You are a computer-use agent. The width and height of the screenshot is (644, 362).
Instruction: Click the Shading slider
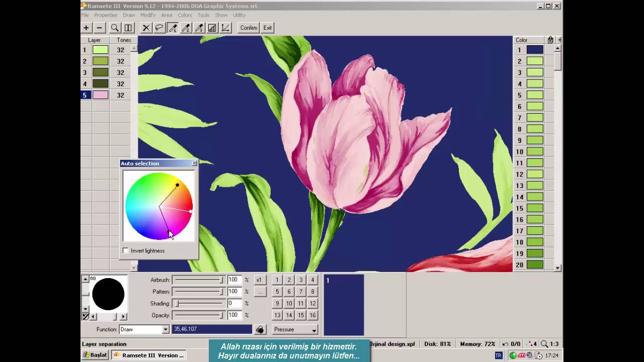click(199, 304)
